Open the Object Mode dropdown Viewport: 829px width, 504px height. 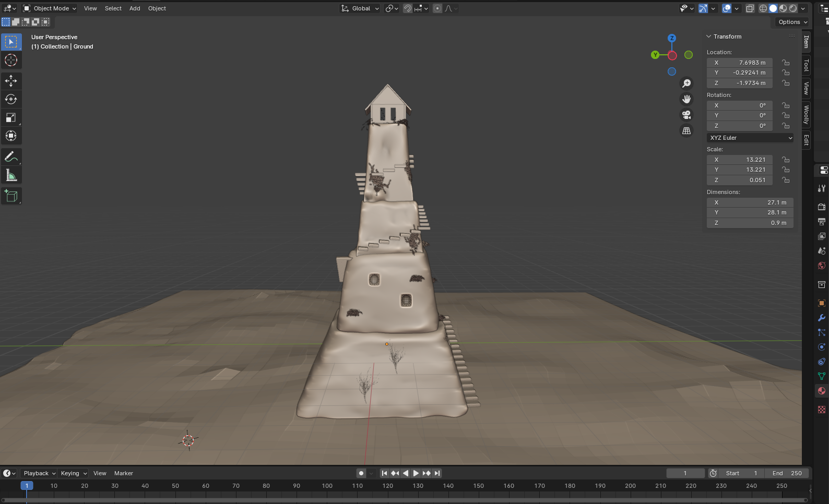coord(50,8)
